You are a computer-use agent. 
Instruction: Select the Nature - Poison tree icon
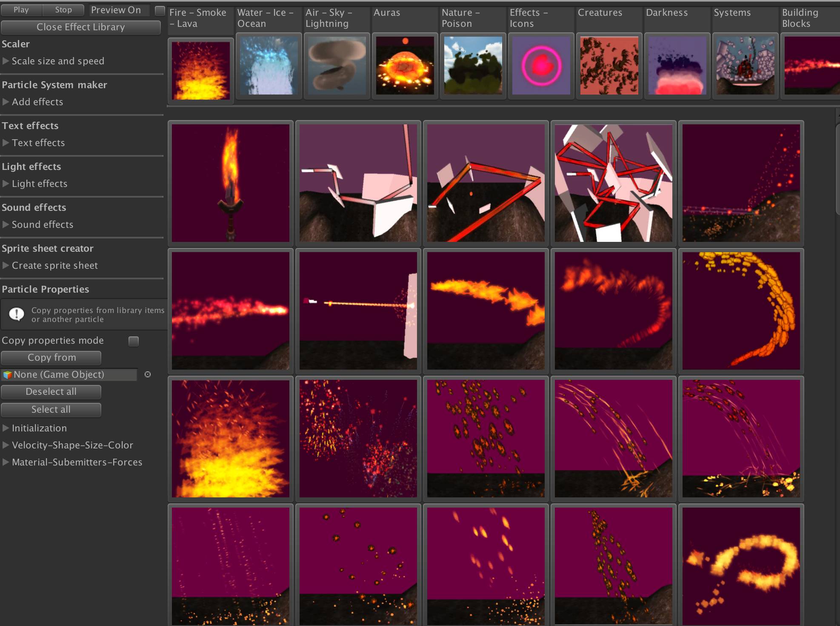coord(473,66)
